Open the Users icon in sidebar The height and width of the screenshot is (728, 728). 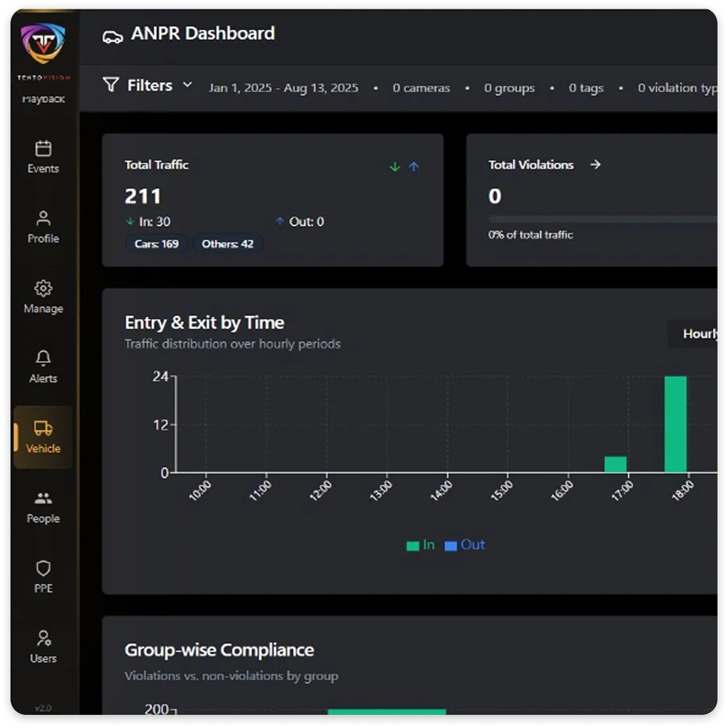[43, 639]
